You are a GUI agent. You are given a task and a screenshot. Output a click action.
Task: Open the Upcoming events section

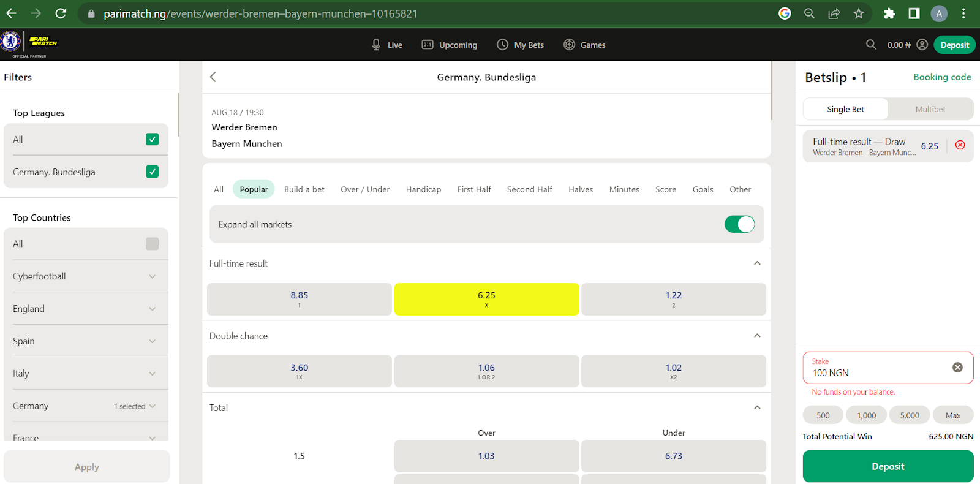pos(450,45)
